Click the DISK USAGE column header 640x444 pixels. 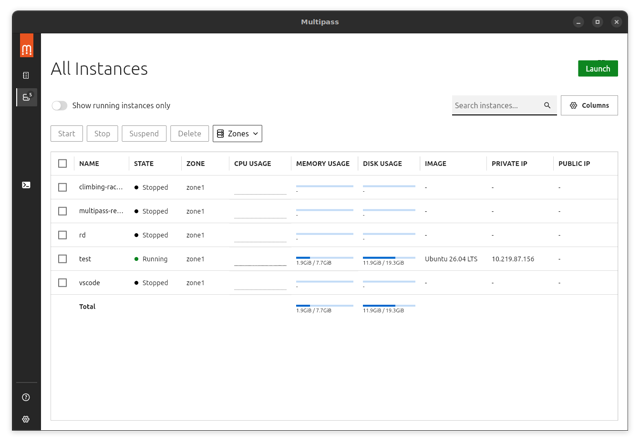click(382, 164)
